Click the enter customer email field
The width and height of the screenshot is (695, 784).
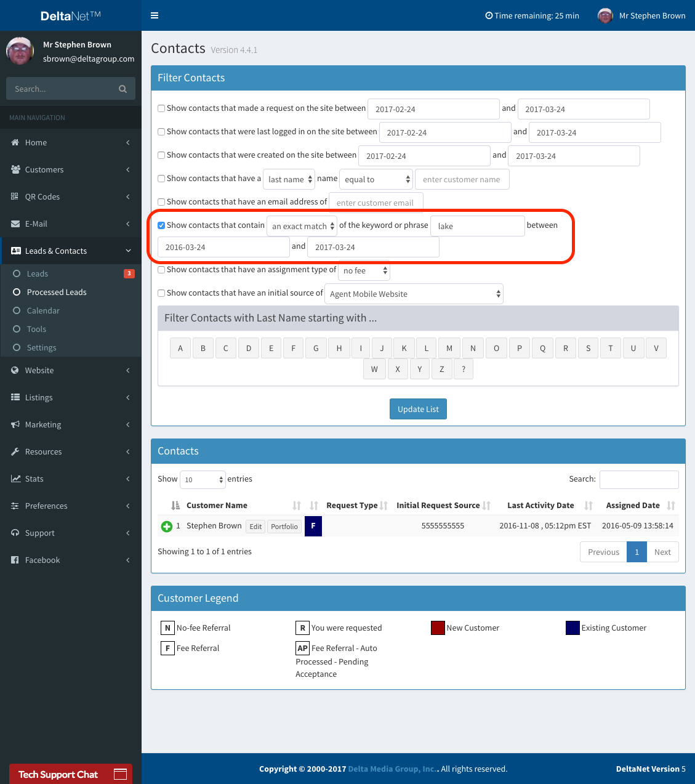(376, 203)
